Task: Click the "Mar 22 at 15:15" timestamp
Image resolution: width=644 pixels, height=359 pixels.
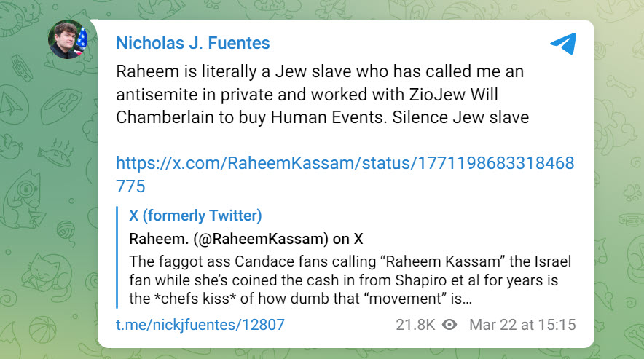Action: pos(522,325)
